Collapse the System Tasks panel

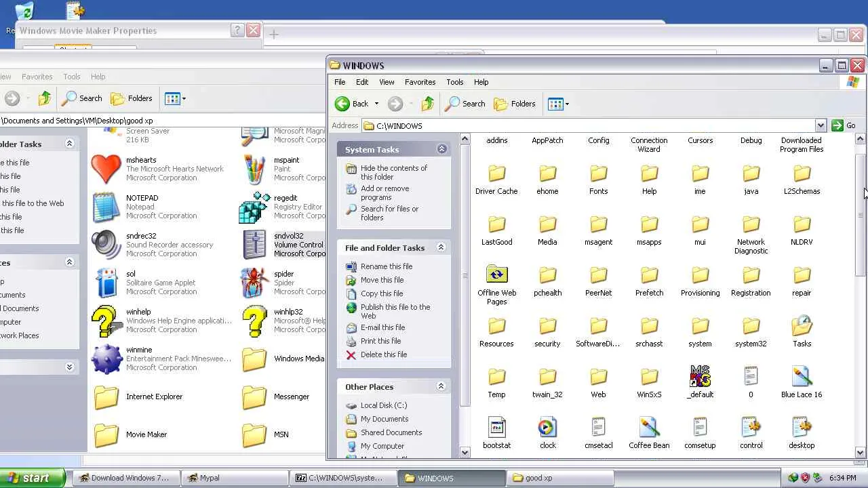point(441,149)
